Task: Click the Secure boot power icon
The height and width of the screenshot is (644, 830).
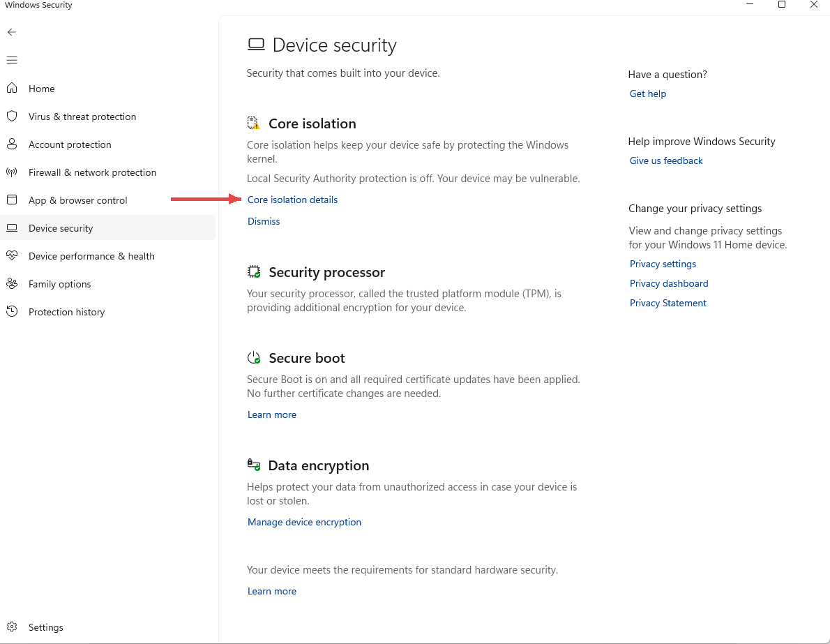Action: coord(254,357)
